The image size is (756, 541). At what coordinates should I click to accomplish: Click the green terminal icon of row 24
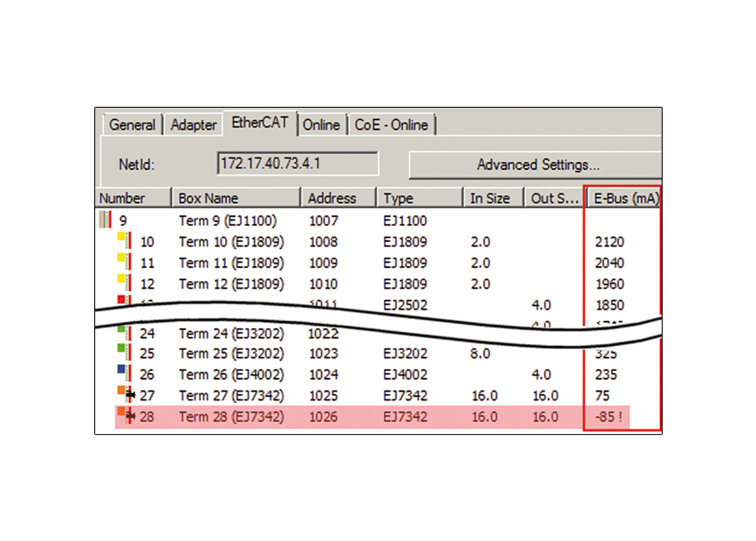tap(124, 333)
